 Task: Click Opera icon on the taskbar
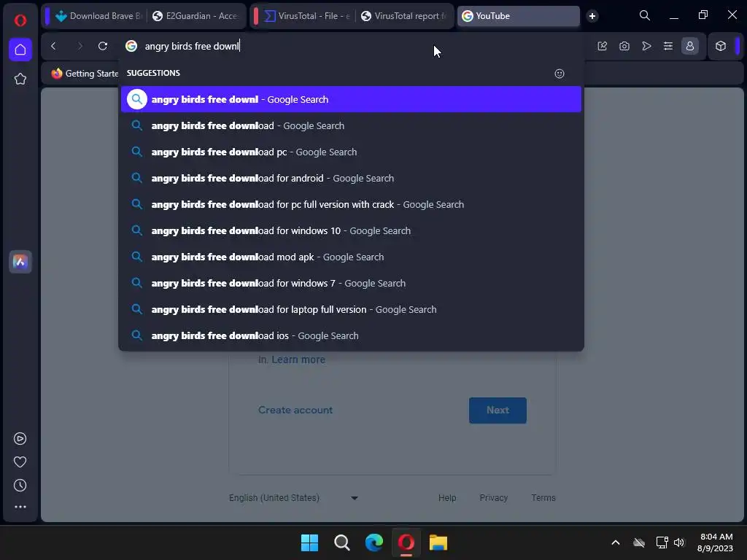pos(406,542)
